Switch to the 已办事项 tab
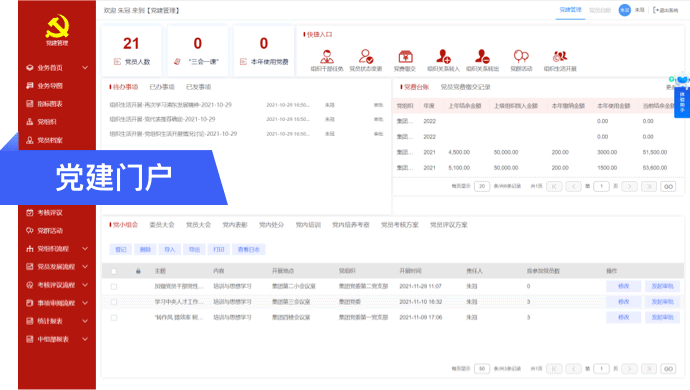Viewport: 690px width, 390px height. pos(162,87)
